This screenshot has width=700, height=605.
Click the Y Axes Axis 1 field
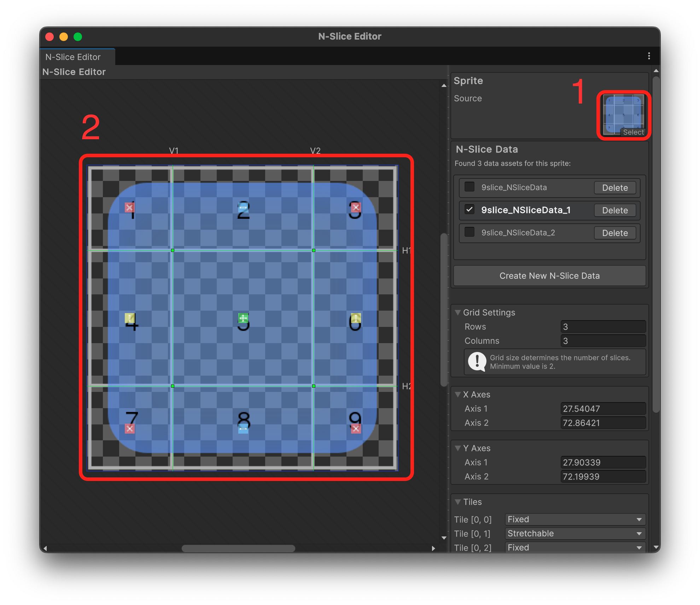603,462
